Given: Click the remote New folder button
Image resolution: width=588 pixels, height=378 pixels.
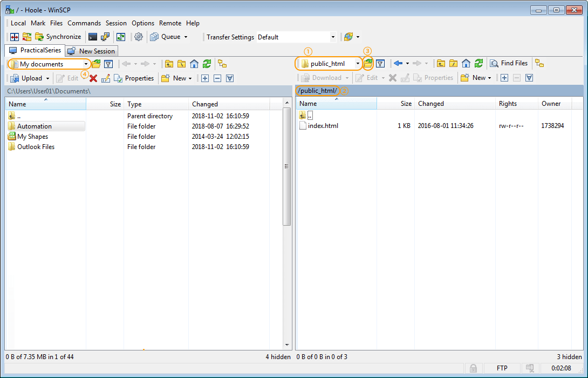Looking at the screenshot, I should (473, 78).
